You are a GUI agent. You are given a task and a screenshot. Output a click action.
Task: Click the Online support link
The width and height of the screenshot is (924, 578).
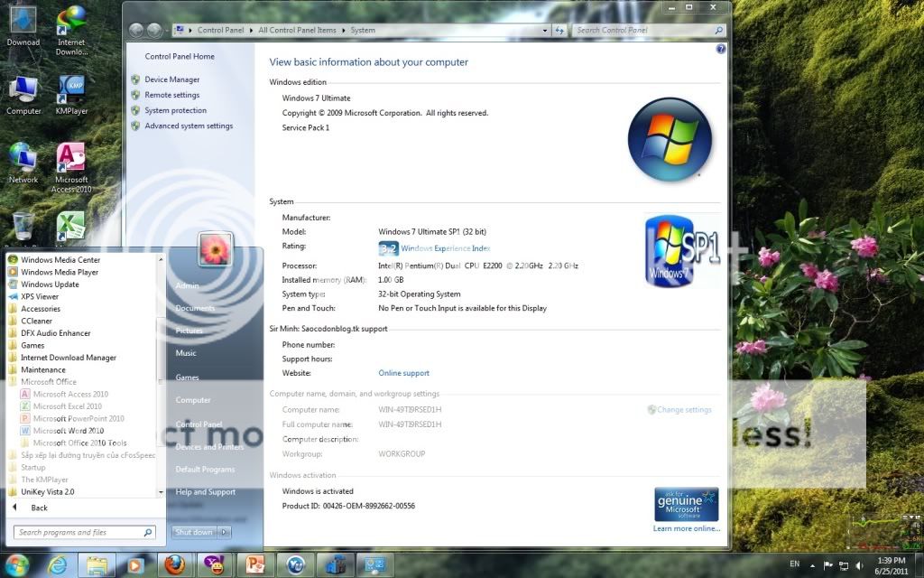[403, 373]
